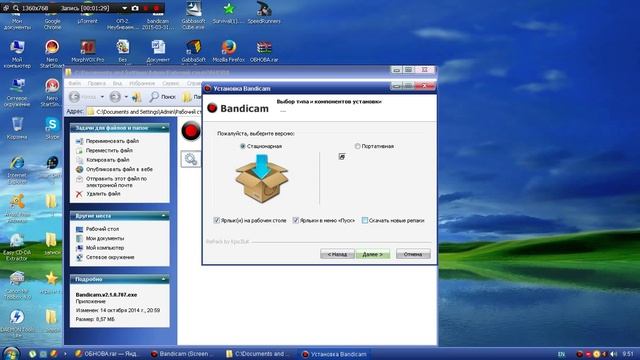Open Мой компьютер in other places

tap(104, 248)
